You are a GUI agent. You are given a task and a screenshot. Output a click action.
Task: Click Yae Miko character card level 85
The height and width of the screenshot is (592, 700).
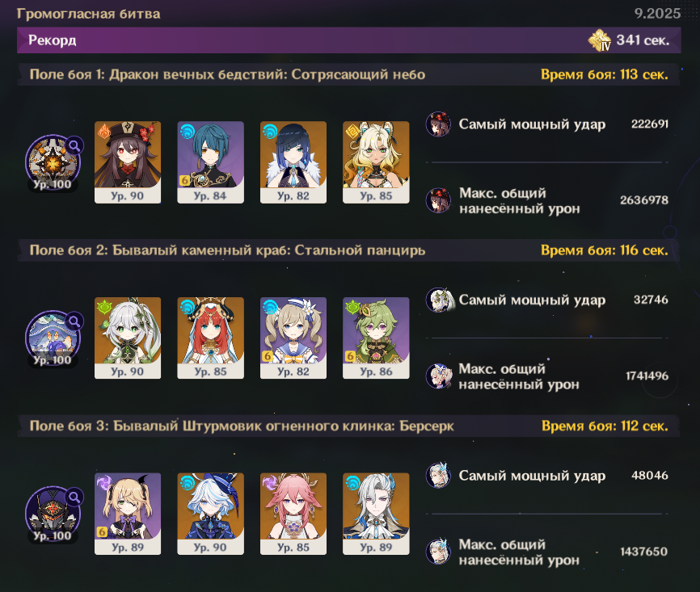coord(293,514)
